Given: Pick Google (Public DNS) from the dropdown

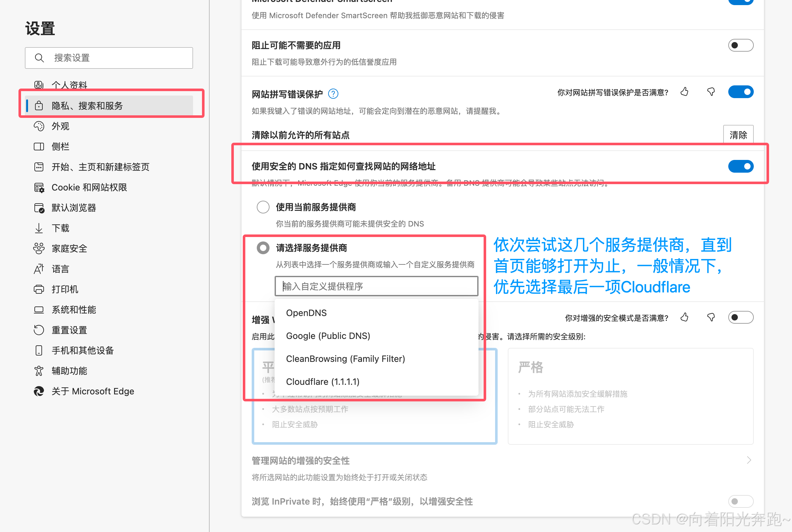Looking at the screenshot, I should (328, 336).
